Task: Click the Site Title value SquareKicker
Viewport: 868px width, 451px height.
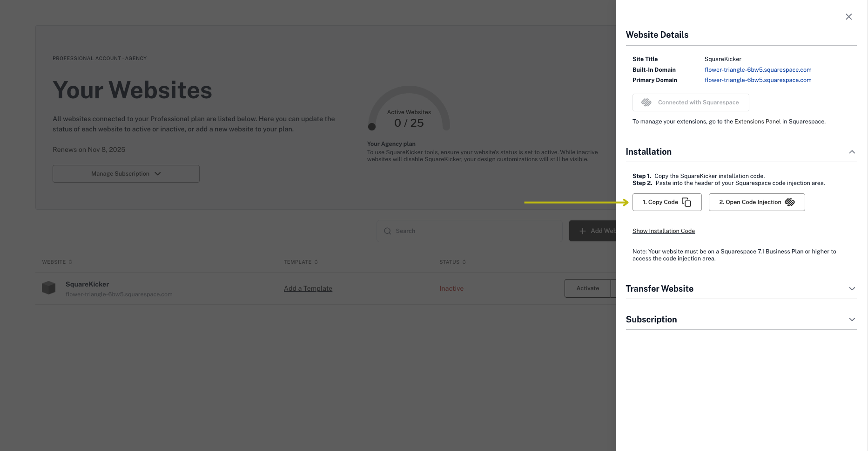Action: pyautogui.click(x=723, y=59)
